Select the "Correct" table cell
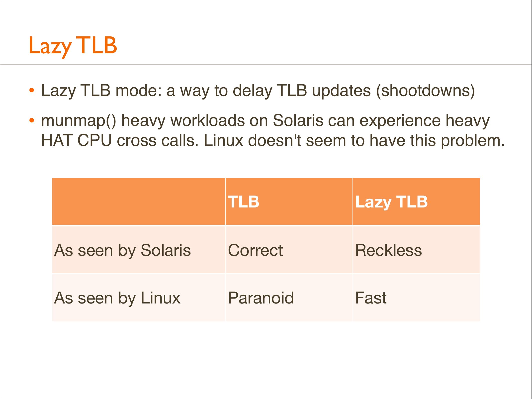 255,250
